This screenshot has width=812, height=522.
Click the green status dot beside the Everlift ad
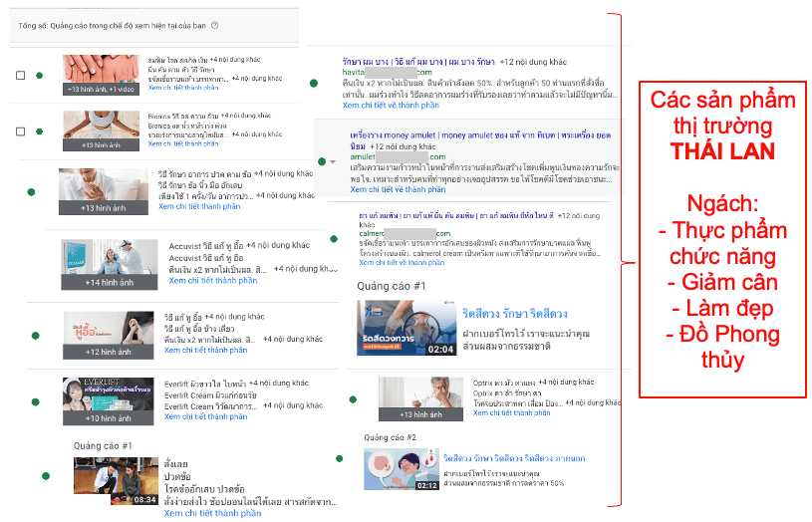click(36, 401)
